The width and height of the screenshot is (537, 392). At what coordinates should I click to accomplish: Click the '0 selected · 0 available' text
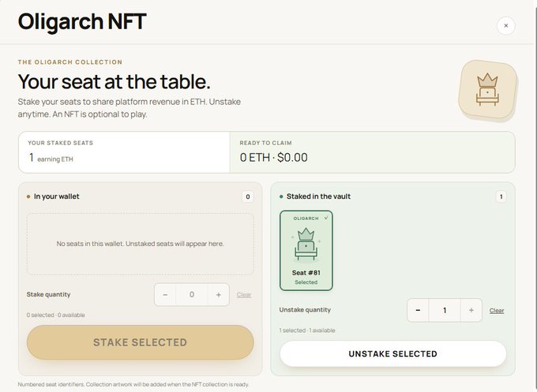coord(55,315)
